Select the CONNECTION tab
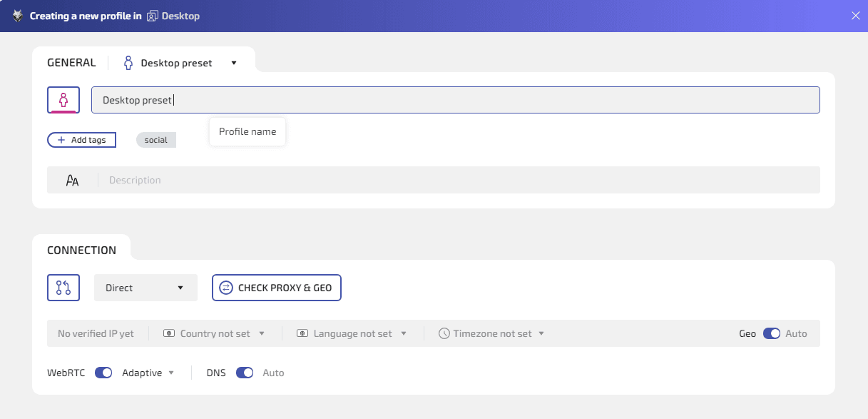 click(x=81, y=251)
